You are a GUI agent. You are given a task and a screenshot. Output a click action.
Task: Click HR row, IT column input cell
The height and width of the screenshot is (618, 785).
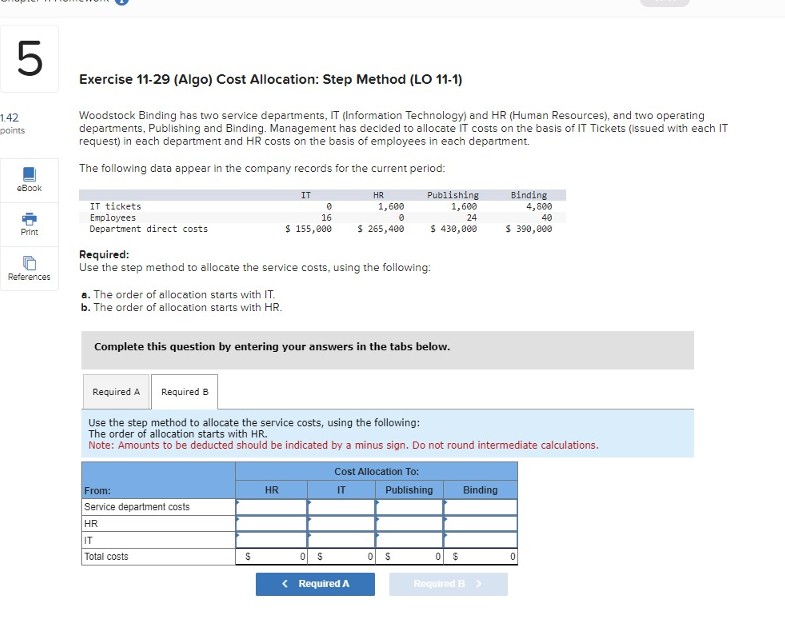pos(341,523)
